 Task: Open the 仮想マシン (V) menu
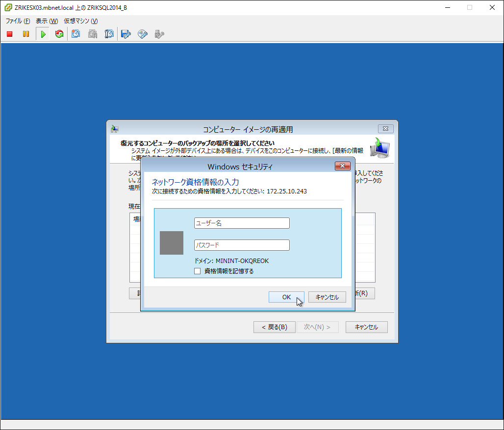(80, 21)
